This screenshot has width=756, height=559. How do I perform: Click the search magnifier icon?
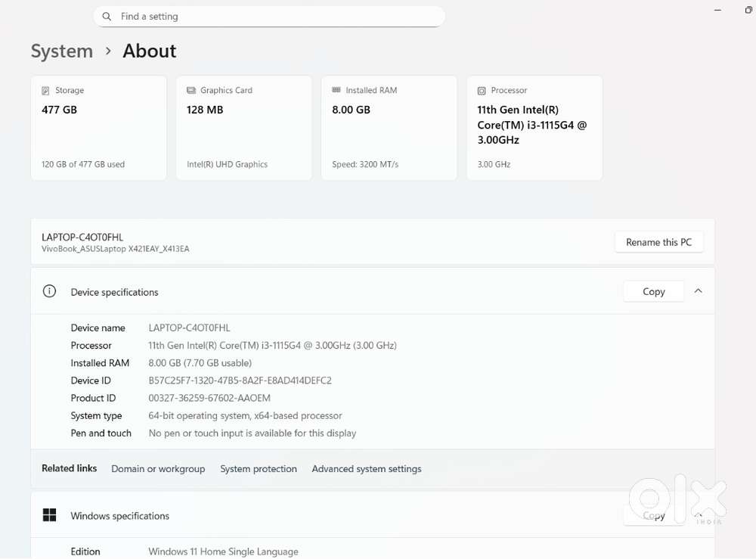(106, 16)
